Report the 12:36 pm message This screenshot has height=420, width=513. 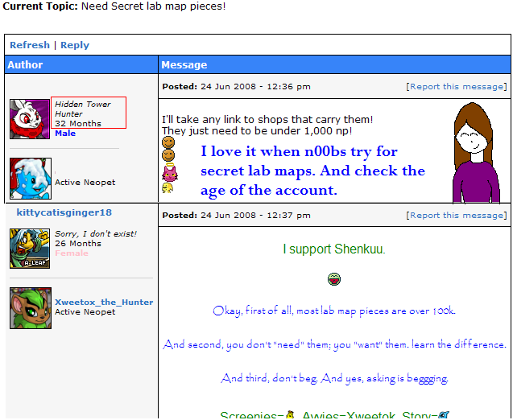[x=457, y=87]
